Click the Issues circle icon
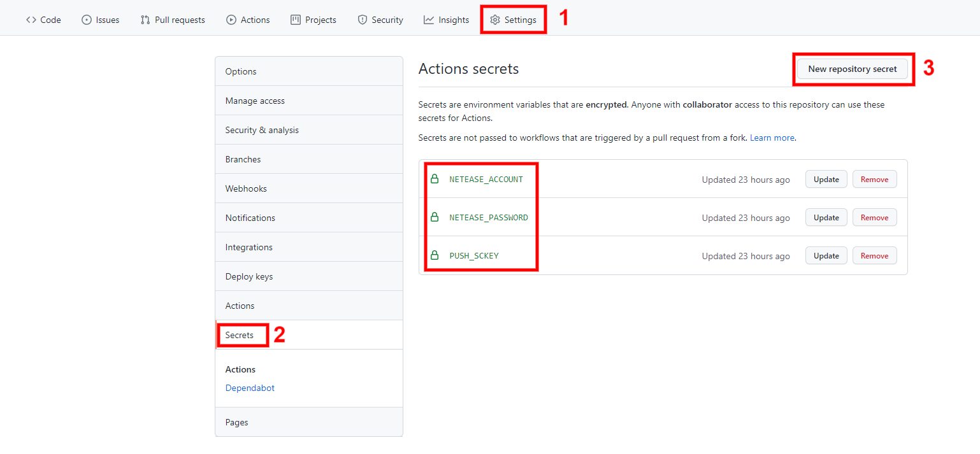This screenshot has width=980, height=454. [87, 20]
